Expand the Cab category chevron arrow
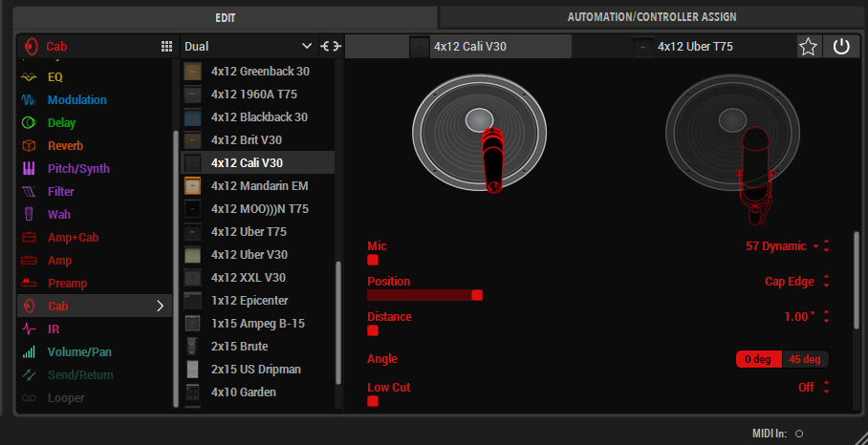The height and width of the screenshot is (445, 868). 160,307
